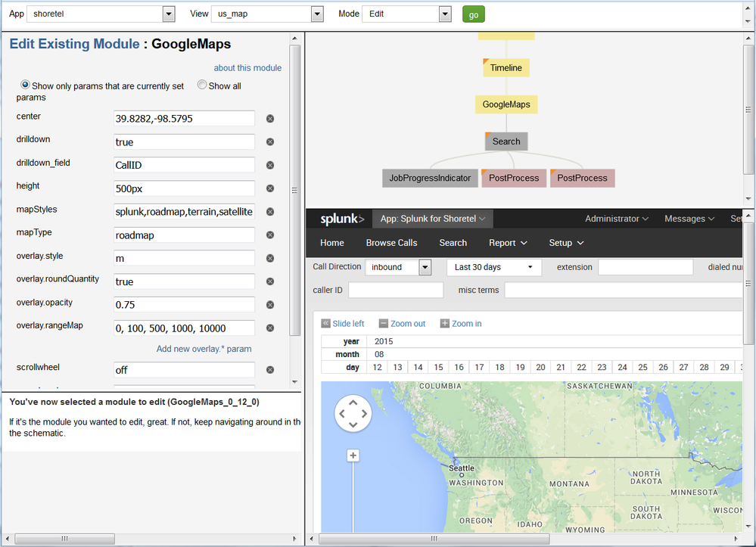The width and height of the screenshot is (756, 547).
Task: Open the Home nav item
Action: coord(332,243)
